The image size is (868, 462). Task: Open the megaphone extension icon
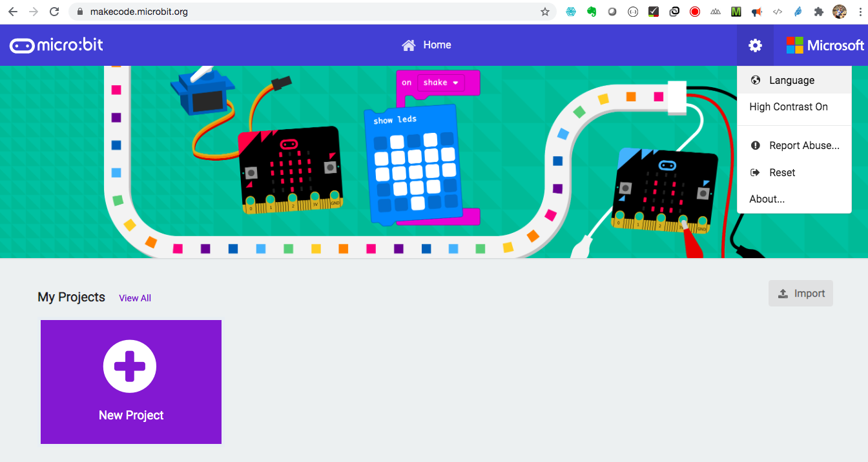[757, 12]
